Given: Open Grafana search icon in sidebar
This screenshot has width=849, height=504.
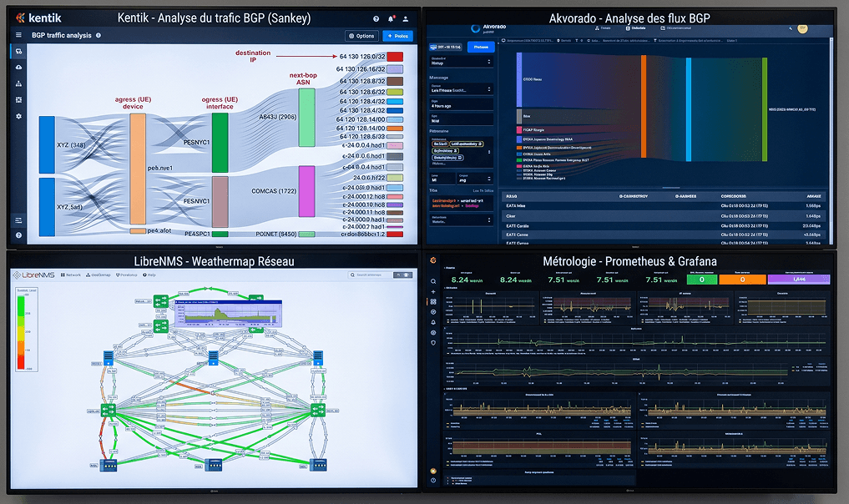Looking at the screenshot, I should [433, 281].
